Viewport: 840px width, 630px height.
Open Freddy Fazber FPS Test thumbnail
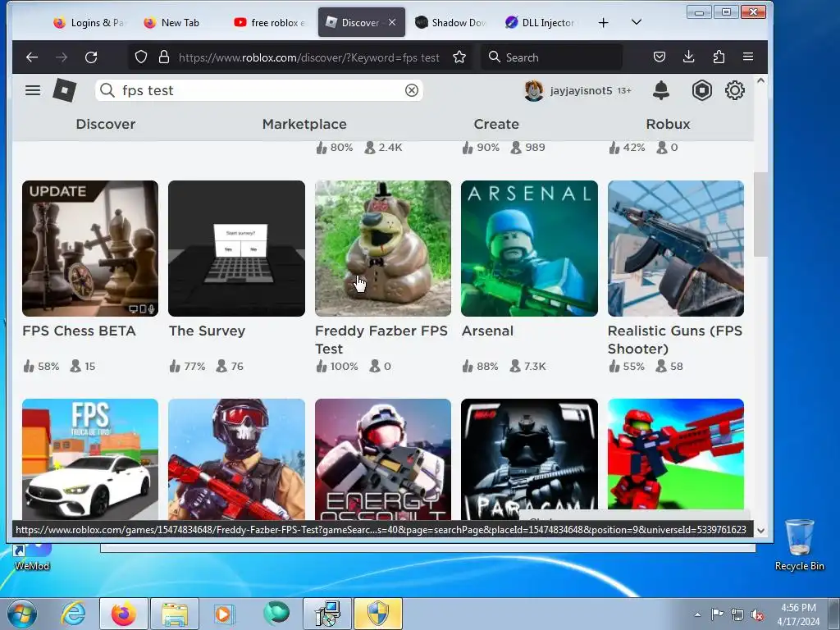pos(383,249)
